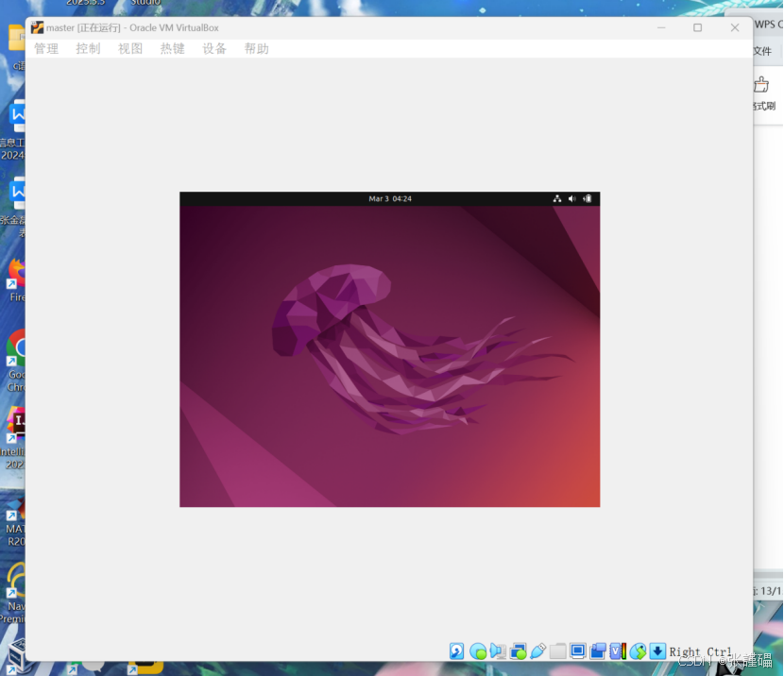Viewport: 784px width, 676px height.
Task: Click the shared folders status icon
Action: coord(557,651)
